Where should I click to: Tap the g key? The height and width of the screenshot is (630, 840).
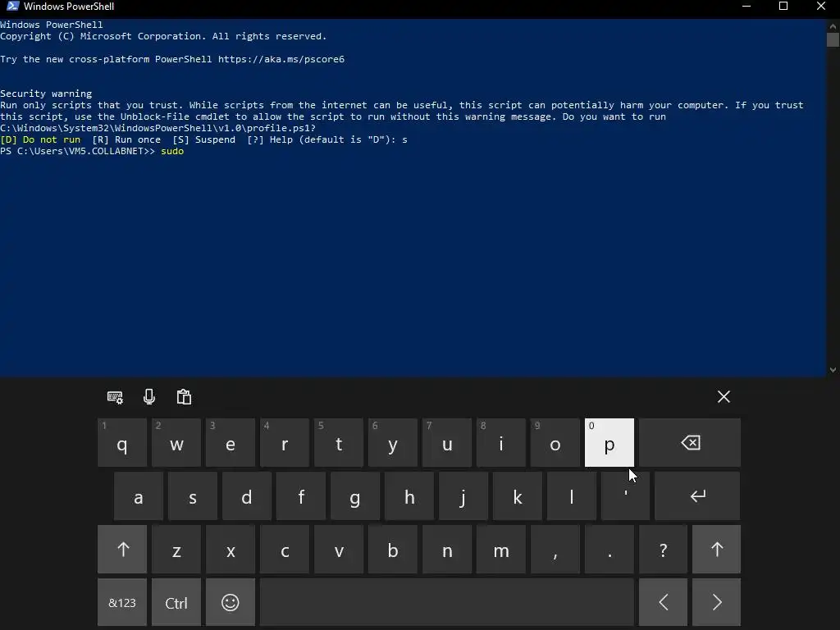pos(354,496)
